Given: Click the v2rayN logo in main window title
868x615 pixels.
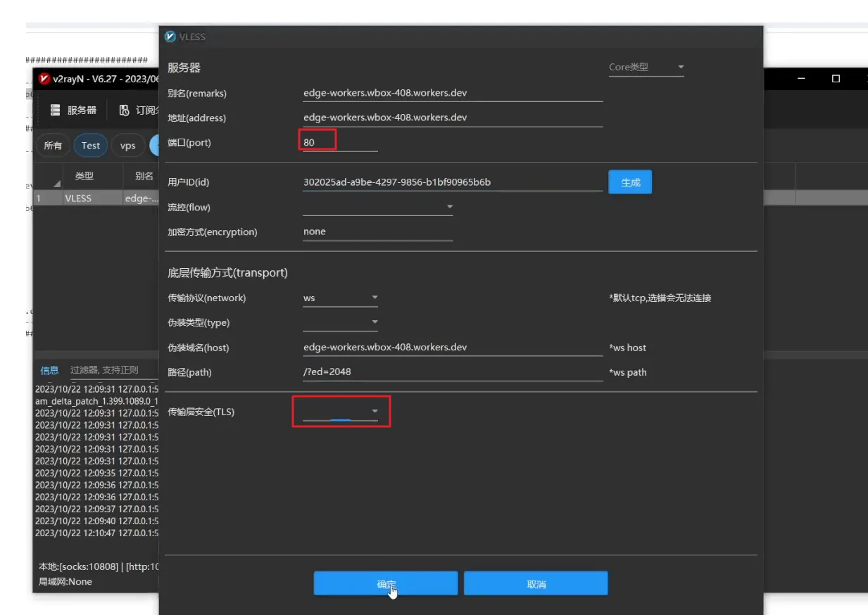Looking at the screenshot, I should coord(44,79).
